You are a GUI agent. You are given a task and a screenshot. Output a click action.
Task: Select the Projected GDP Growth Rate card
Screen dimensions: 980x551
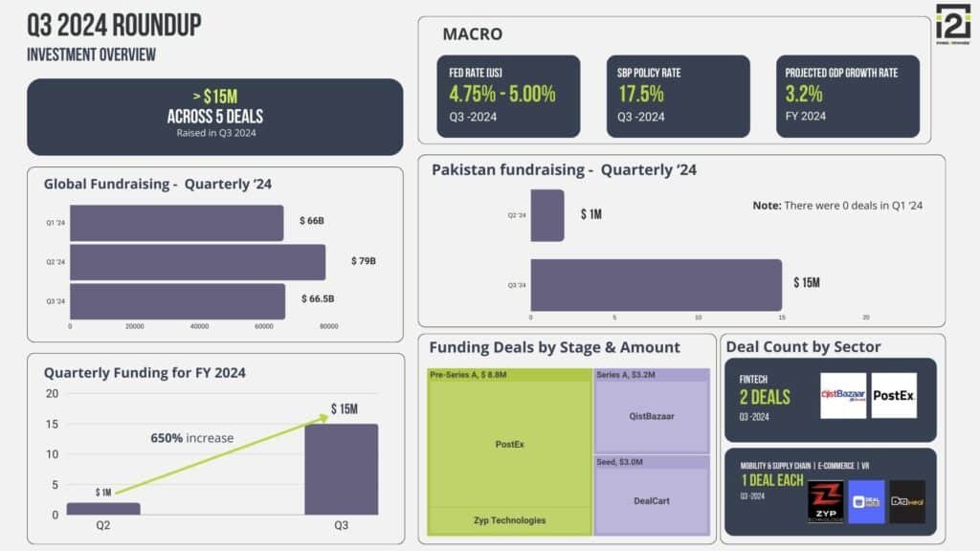pos(848,97)
